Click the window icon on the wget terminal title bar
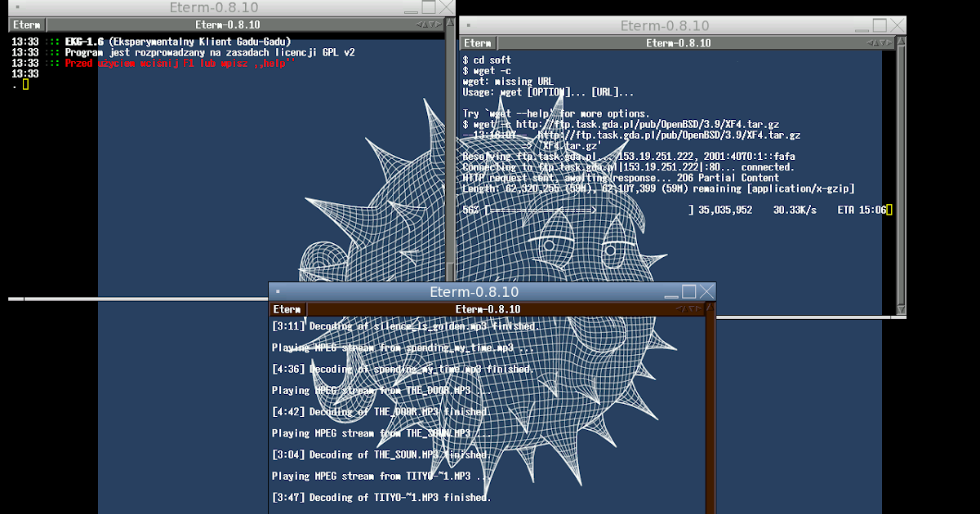The image size is (980, 514). 469,25
